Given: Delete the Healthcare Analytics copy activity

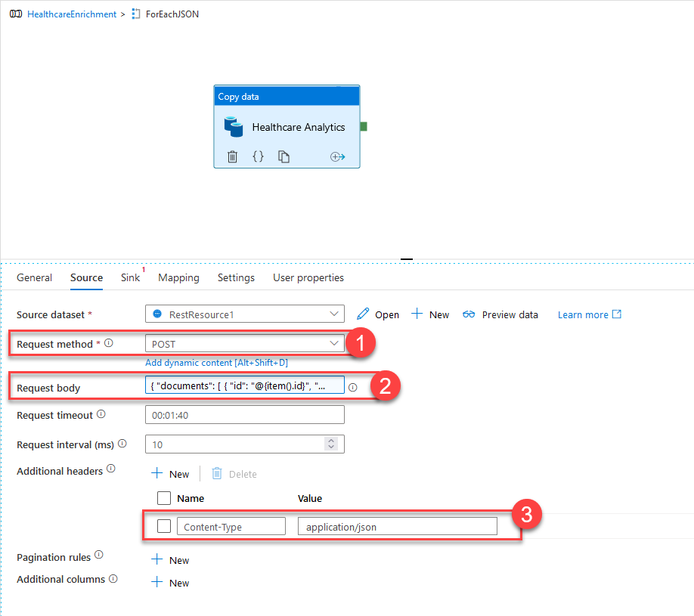Looking at the screenshot, I should (x=233, y=156).
